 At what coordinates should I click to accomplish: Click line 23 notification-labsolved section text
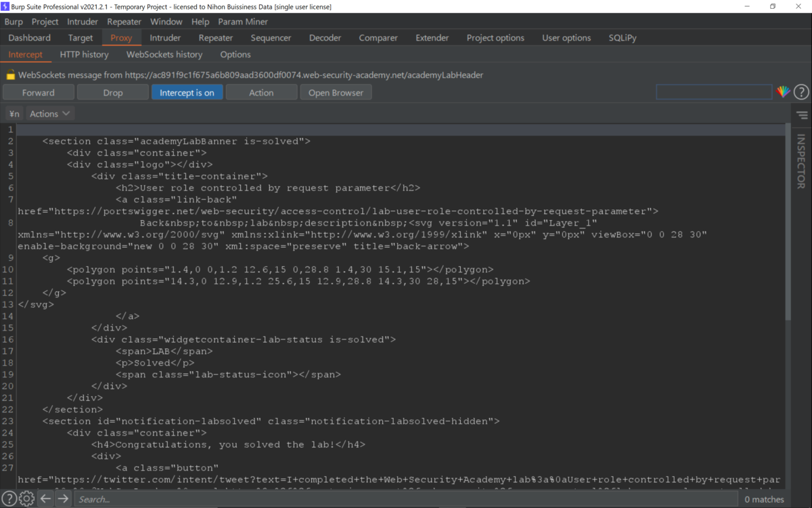271,421
